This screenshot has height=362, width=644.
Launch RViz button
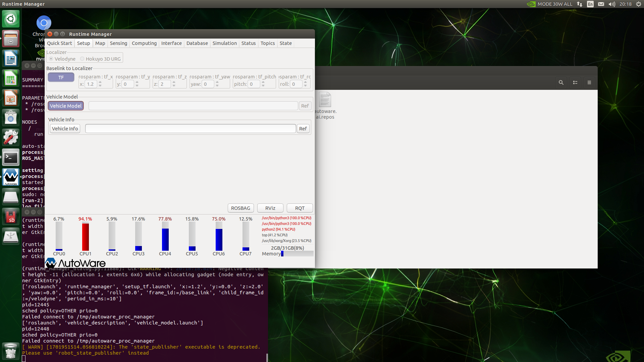tap(270, 208)
